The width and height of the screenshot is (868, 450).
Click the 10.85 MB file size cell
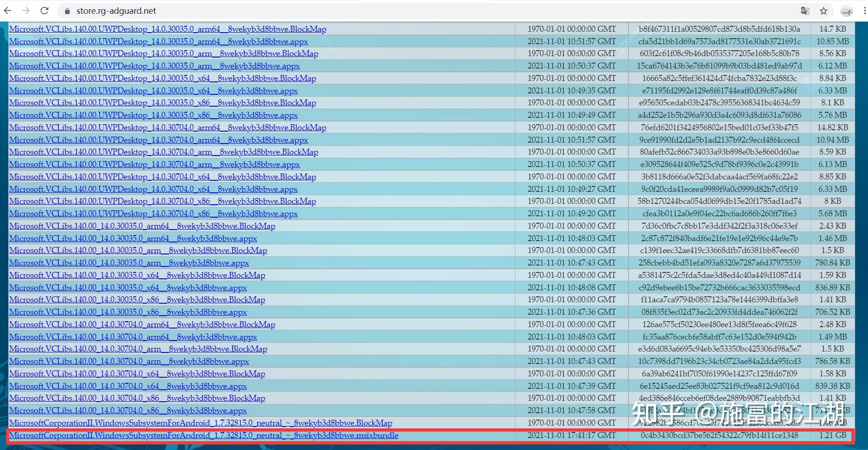click(x=833, y=41)
